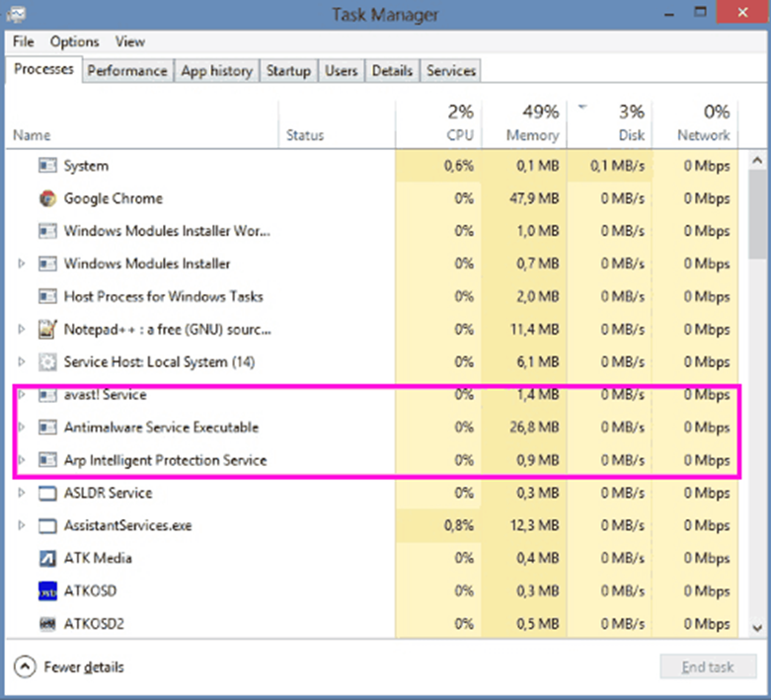Select the ATKOSD2 process name
This screenshot has width=771, height=700.
click(x=94, y=624)
